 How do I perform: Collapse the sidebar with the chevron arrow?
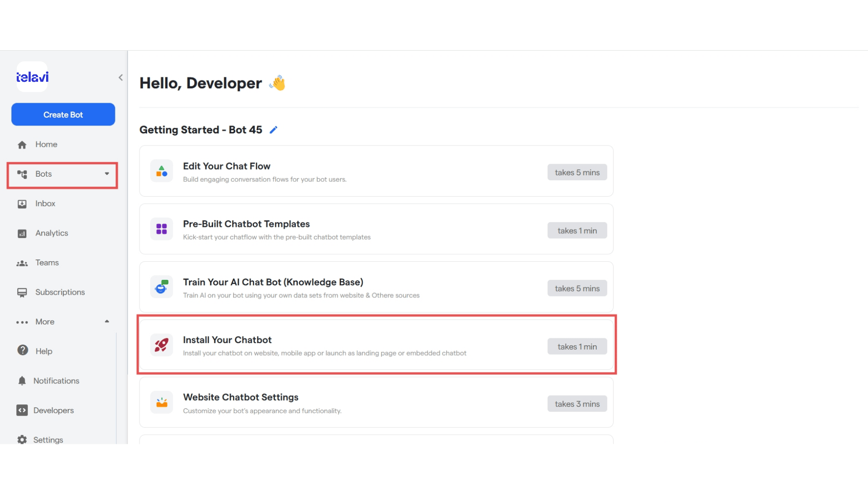tap(120, 78)
